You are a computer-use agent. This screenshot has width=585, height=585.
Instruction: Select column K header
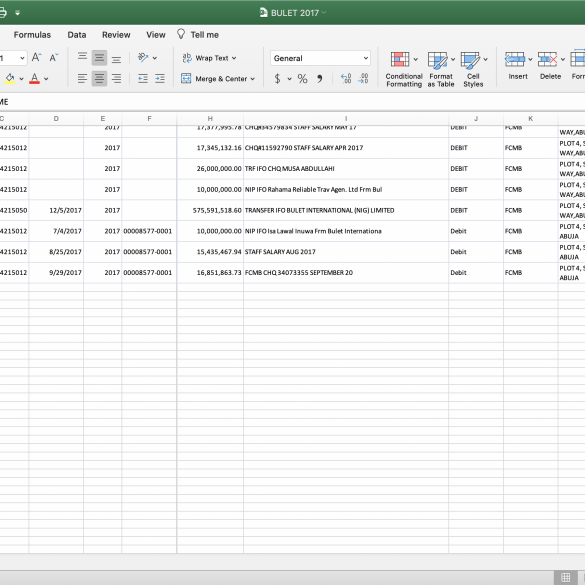coord(531,119)
